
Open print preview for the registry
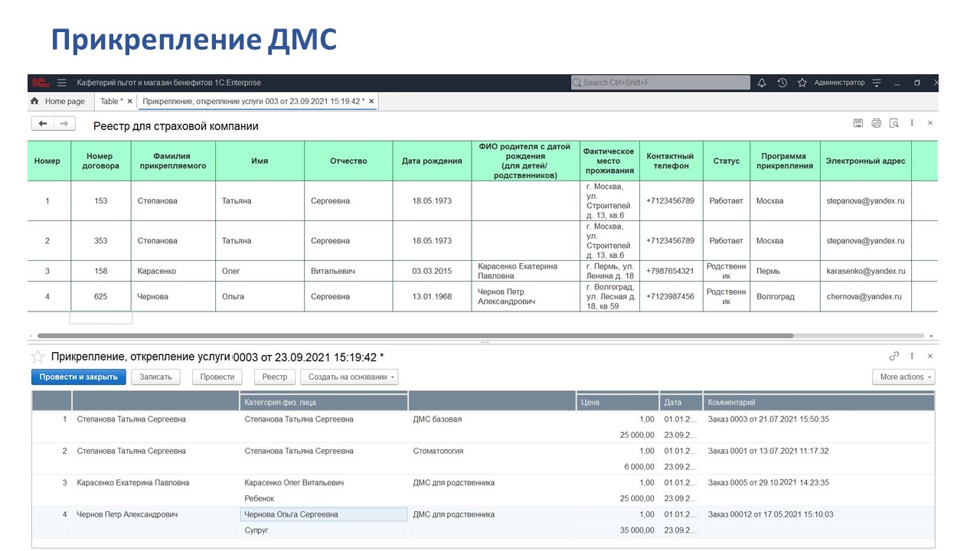(893, 123)
